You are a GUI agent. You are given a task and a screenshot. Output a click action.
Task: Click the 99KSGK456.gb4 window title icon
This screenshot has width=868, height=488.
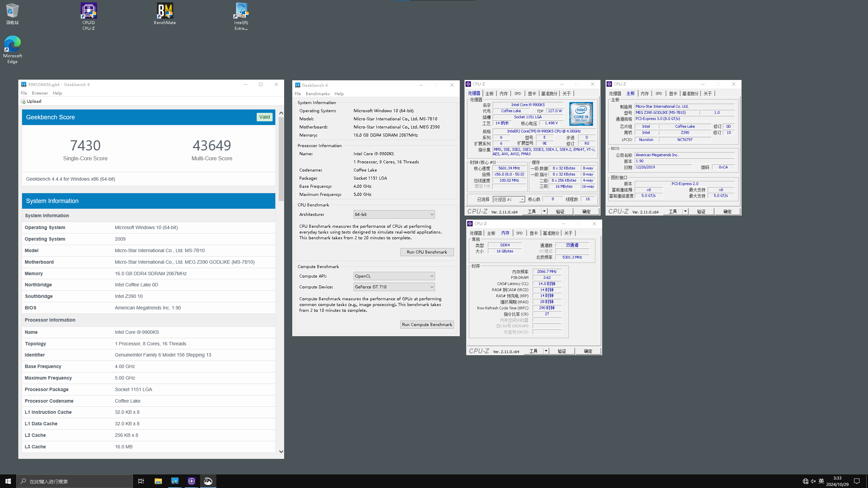[x=24, y=85]
